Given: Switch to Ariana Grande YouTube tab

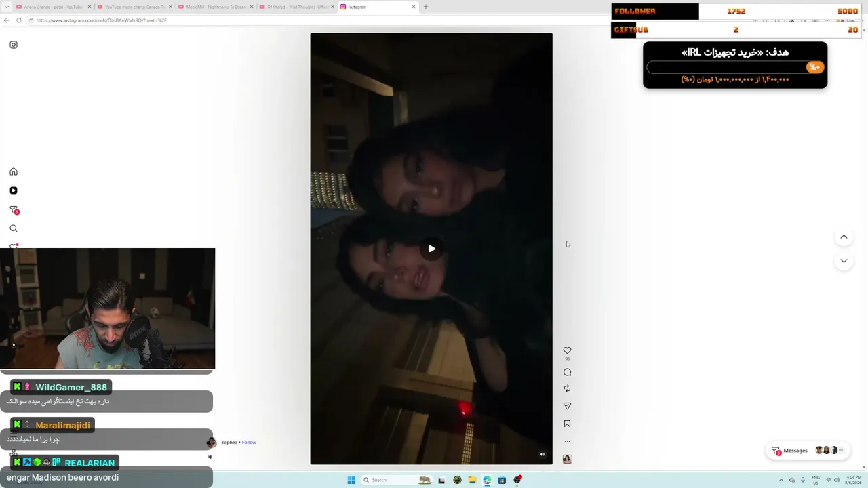Looking at the screenshot, I should tap(53, 7).
